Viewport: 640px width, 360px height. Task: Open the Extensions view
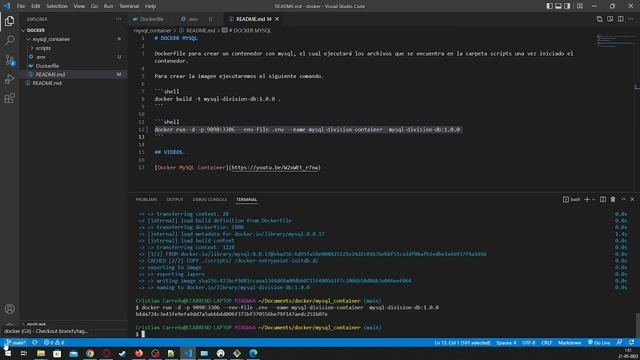coord(9,98)
